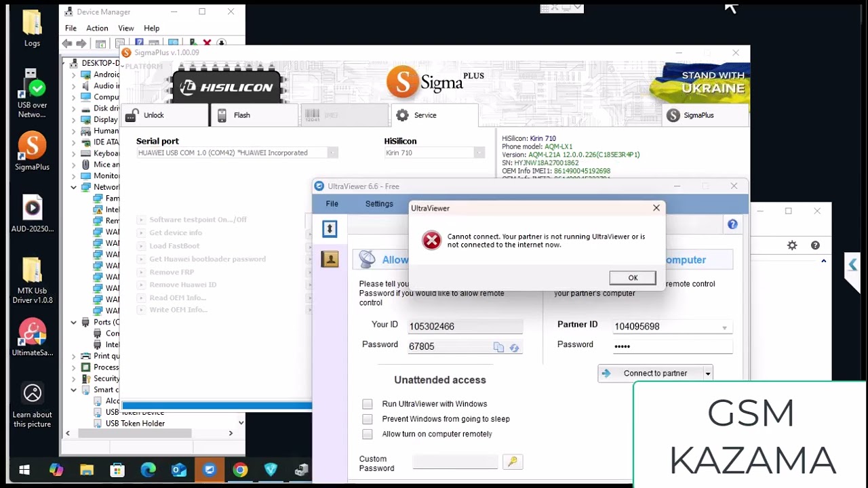The height and width of the screenshot is (488, 868).
Task: Click the Device Manager scroll right arrow
Action: pyautogui.click(x=231, y=433)
